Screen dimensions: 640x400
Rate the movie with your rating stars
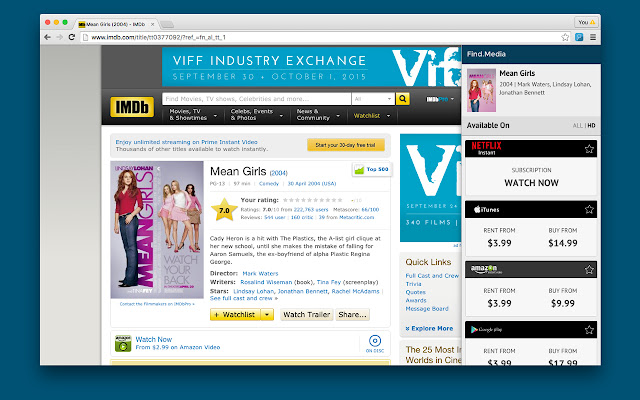coord(313,200)
